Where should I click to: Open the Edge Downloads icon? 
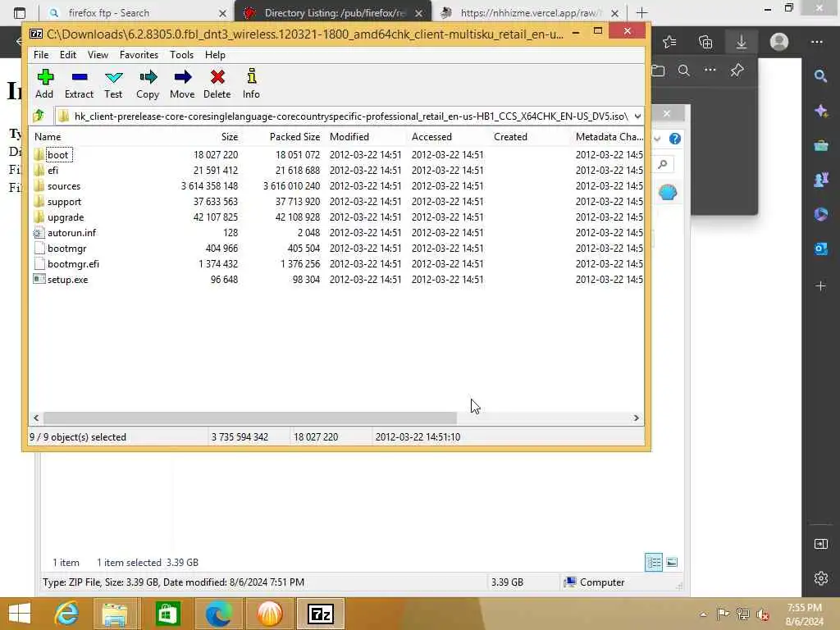point(742,42)
